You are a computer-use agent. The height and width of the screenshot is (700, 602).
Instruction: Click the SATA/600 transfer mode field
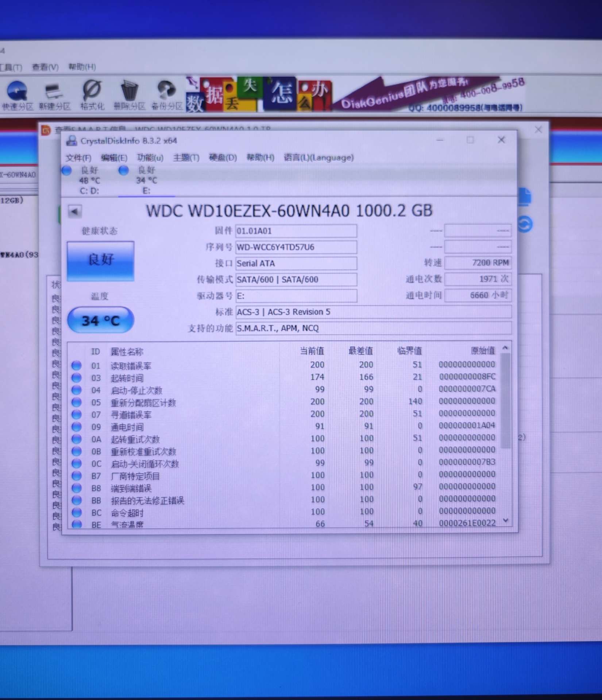pyautogui.click(x=296, y=280)
